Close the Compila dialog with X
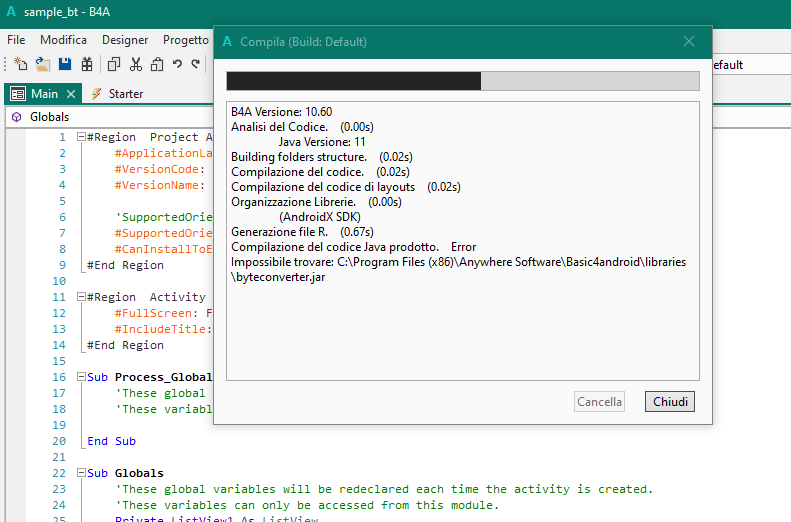This screenshot has width=791, height=522. point(689,41)
